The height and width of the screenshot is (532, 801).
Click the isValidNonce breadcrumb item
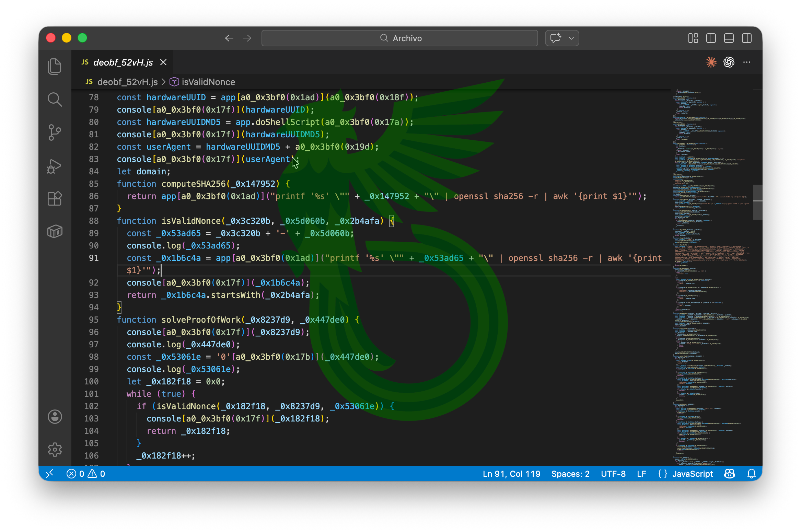pos(208,82)
